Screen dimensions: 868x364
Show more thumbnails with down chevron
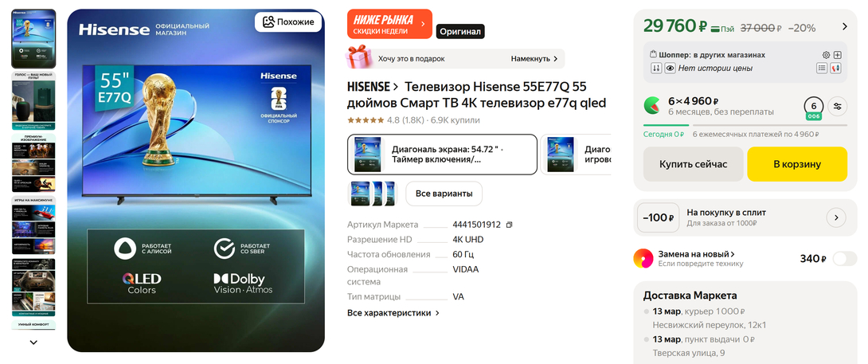point(33,342)
